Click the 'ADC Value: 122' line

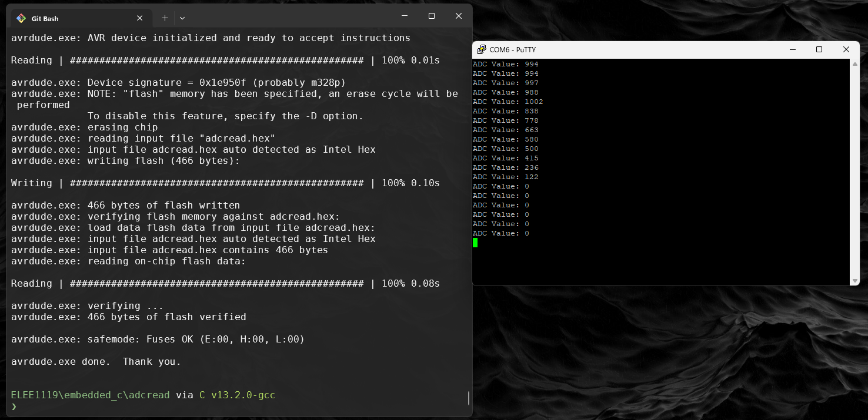pos(506,177)
